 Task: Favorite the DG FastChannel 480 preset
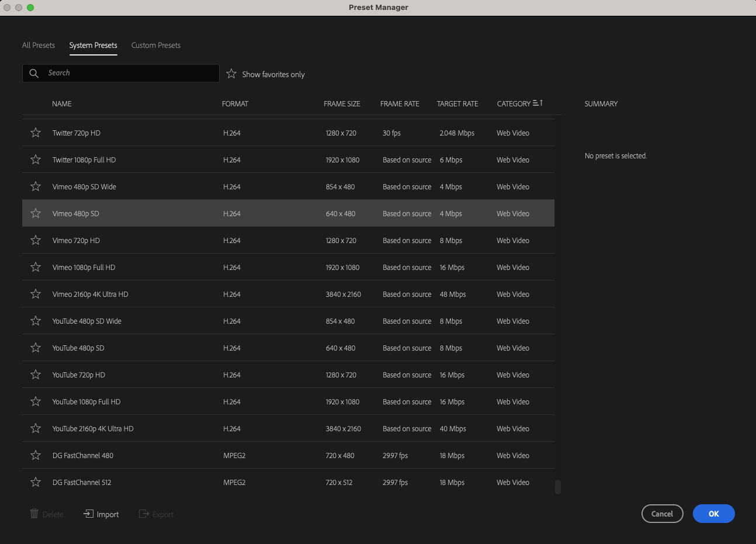[x=35, y=455]
